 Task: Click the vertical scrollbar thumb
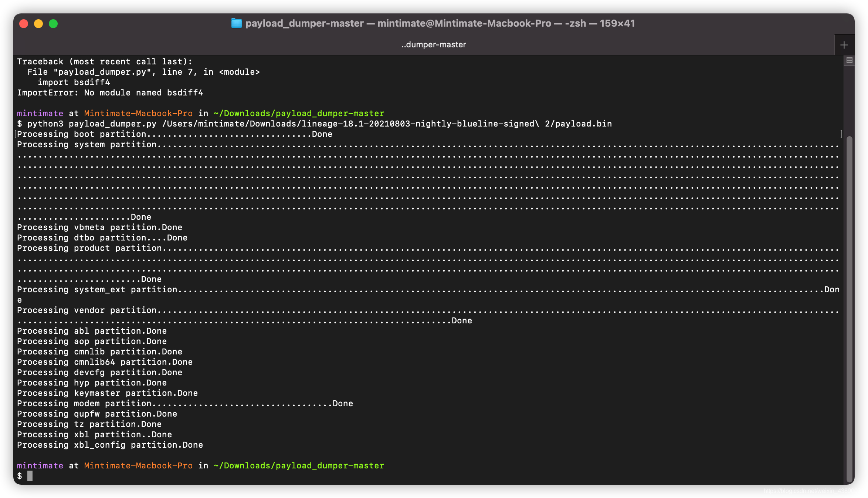pos(849,309)
